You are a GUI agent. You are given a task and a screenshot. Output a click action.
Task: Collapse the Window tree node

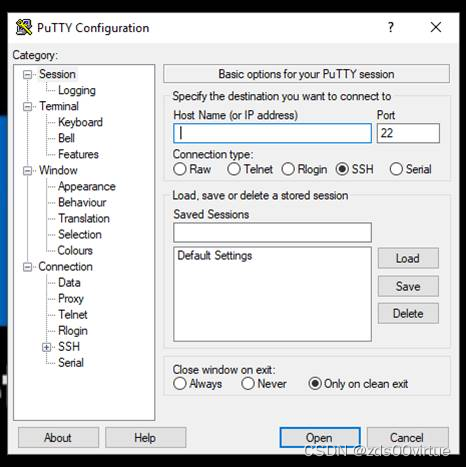click(x=28, y=171)
